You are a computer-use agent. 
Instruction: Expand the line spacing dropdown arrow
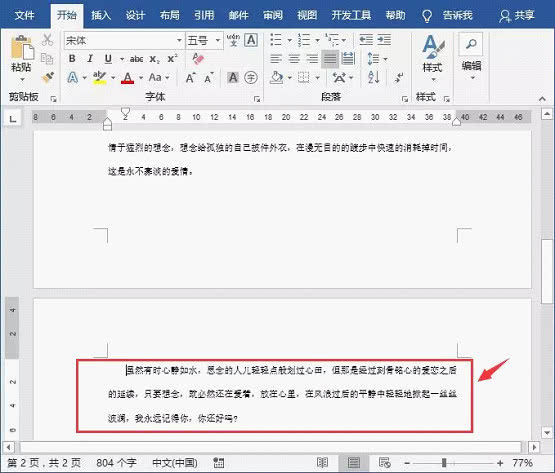(x=386, y=59)
